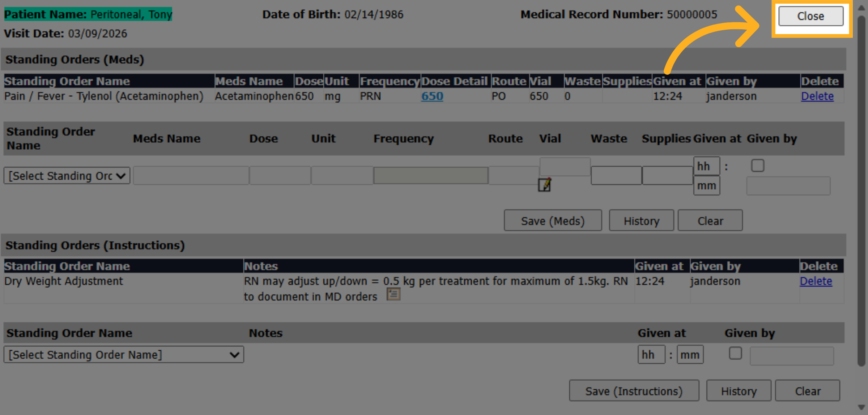
Task: Tick the meds Given by checkbox
Action: [757, 166]
